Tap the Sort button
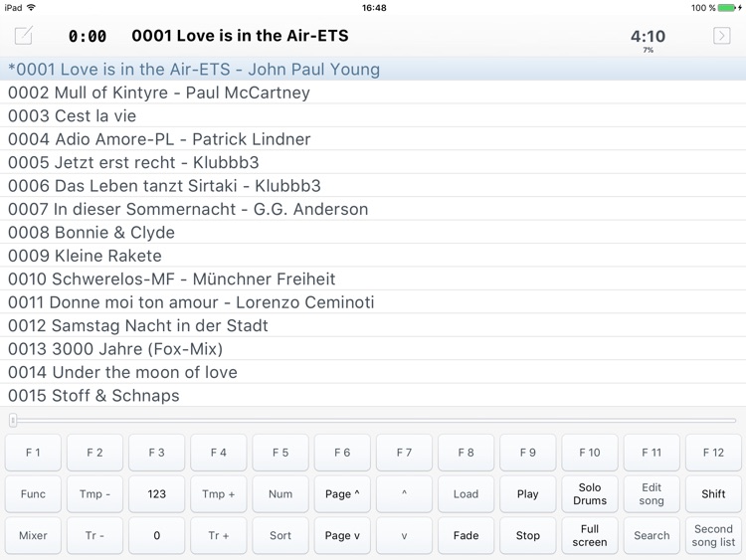Image resolution: width=746 pixels, height=560 pixels. (280, 535)
